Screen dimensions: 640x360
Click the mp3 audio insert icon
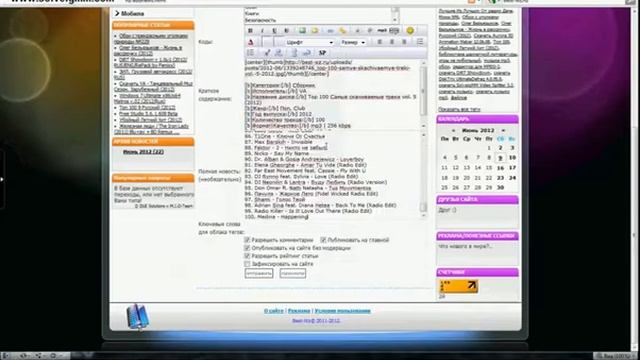click(x=382, y=31)
